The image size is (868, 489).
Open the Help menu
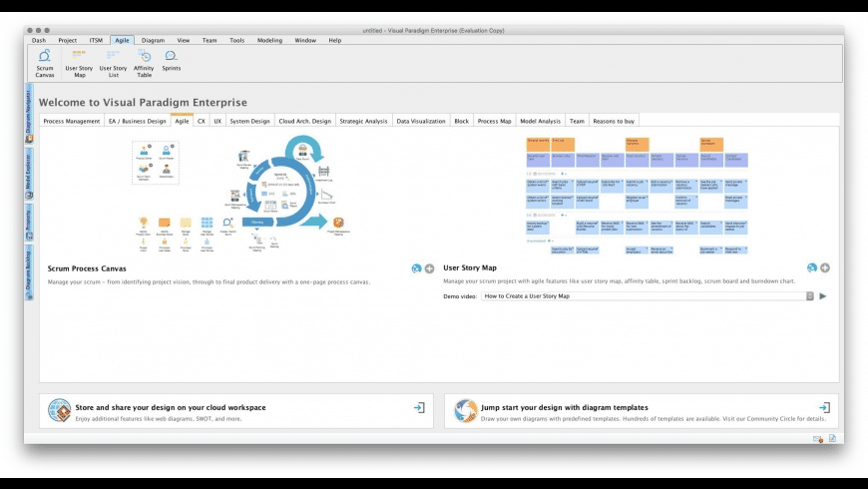point(335,41)
